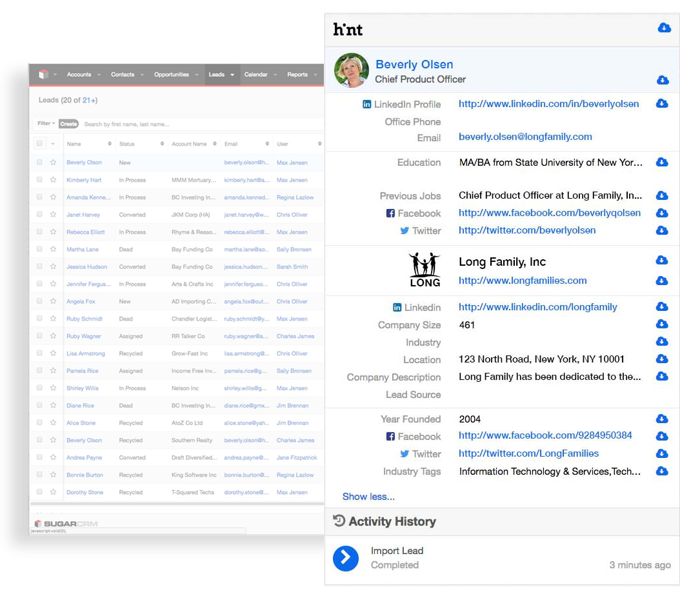Go to Reports module tab

[297, 75]
